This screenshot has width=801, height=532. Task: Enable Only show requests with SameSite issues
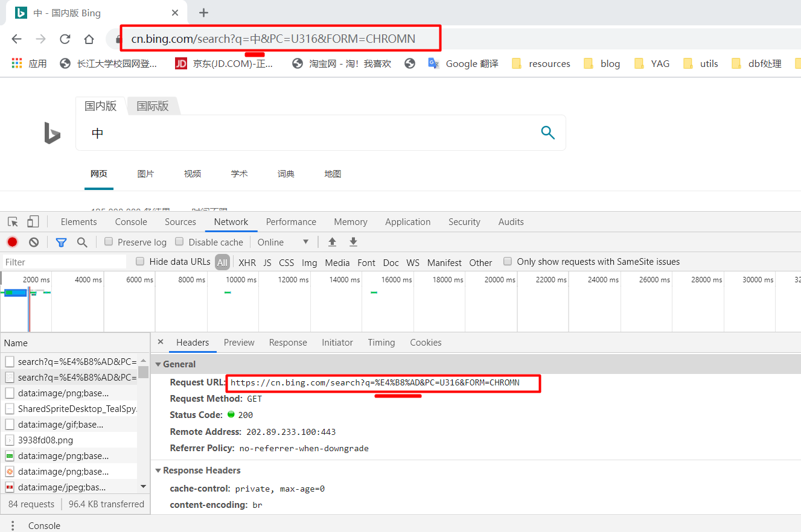tap(508, 261)
